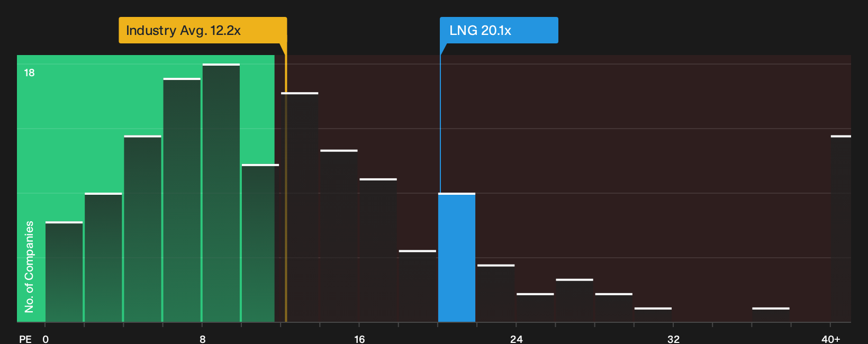Click axis label 40+
The height and width of the screenshot is (344, 868).
(x=830, y=339)
